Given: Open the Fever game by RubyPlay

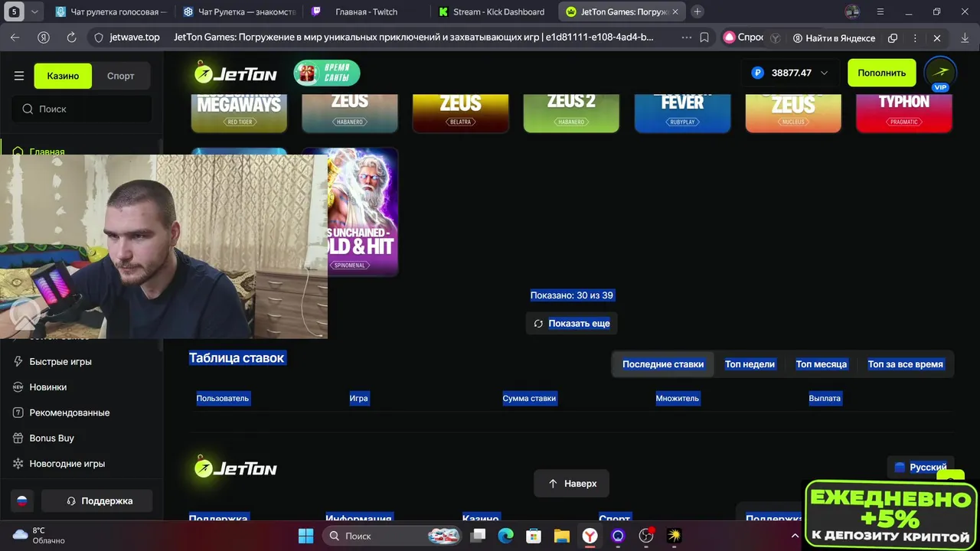Looking at the screenshot, I should point(682,112).
